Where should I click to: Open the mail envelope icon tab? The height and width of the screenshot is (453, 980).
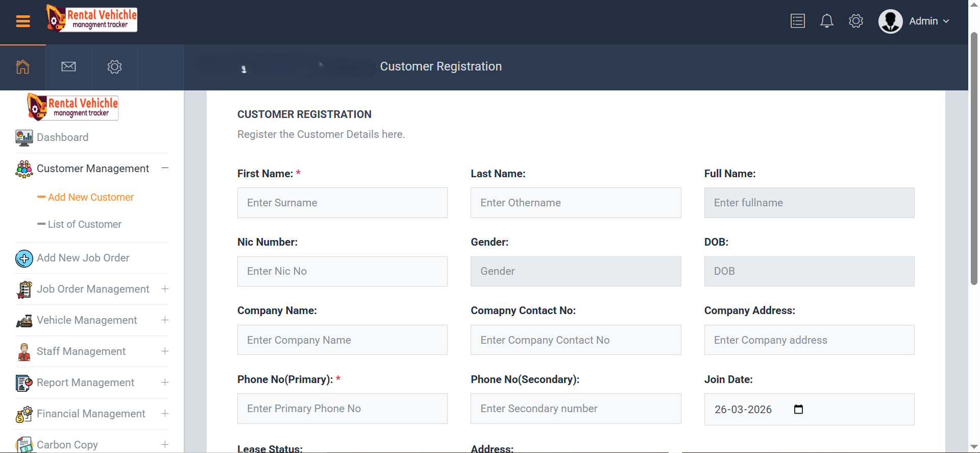point(68,67)
